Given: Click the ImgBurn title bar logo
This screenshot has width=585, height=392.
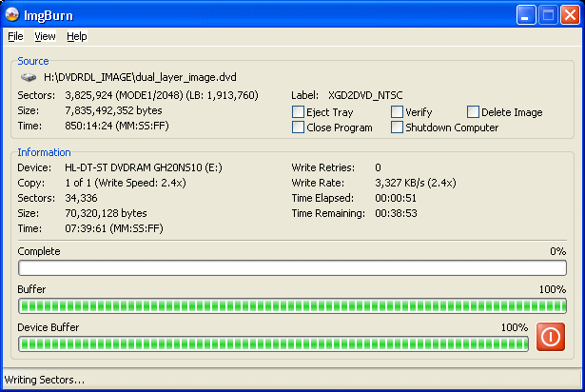Looking at the screenshot, I should (x=12, y=14).
